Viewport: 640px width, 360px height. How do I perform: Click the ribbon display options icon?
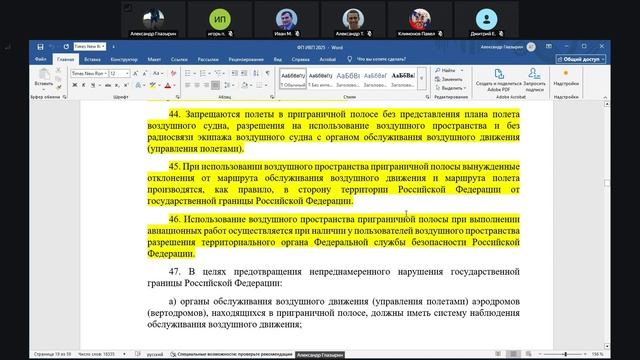[x=549, y=47]
